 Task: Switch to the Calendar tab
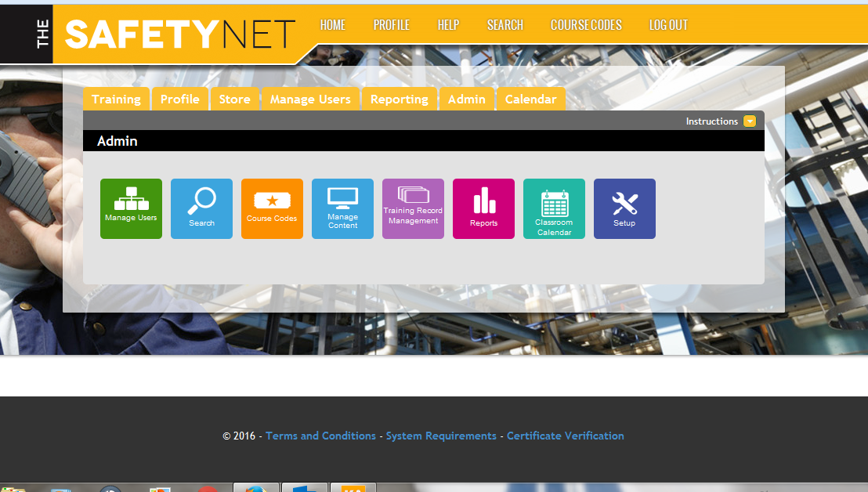tap(530, 99)
